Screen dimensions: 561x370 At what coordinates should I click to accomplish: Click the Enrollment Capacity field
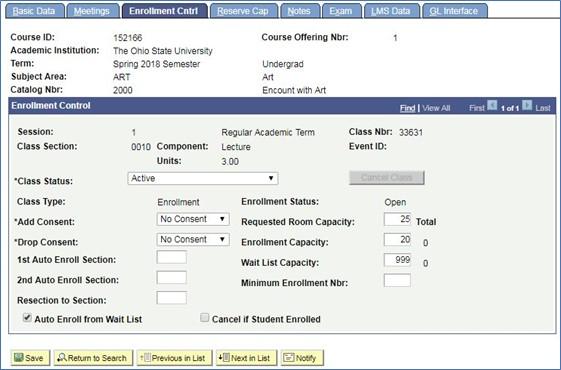coord(397,240)
